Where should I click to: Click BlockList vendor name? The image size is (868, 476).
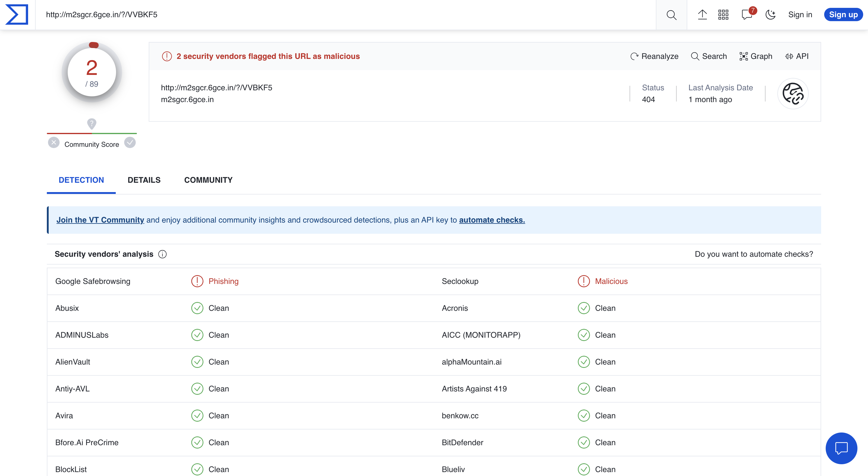click(x=71, y=469)
